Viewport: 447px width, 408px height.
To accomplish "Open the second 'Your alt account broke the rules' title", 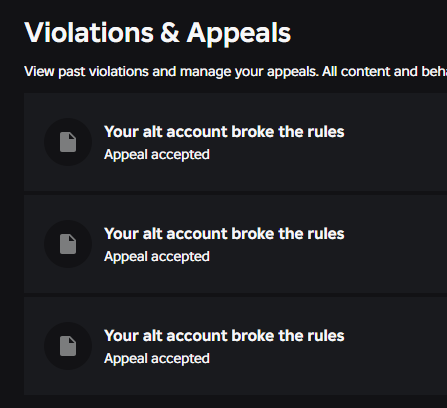I will click(x=224, y=234).
